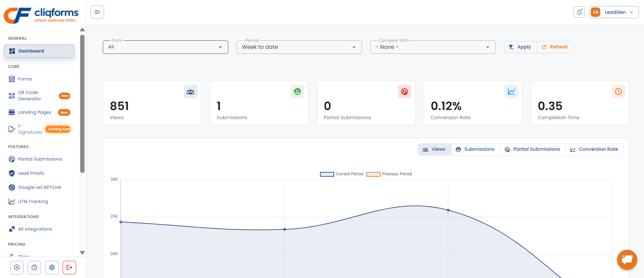The image size is (644, 278).
Task: Click the sidebar scrollbar down arrow
Action: [x=82, y=253]
